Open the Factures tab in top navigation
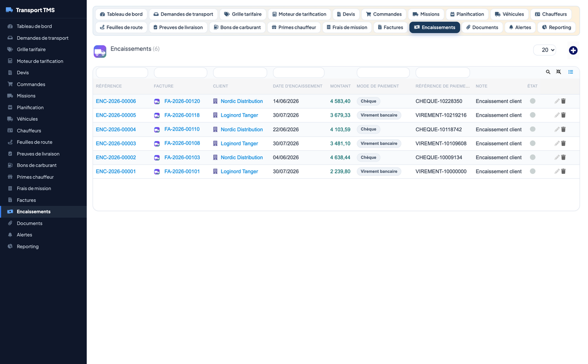 [x=391, y=27]
